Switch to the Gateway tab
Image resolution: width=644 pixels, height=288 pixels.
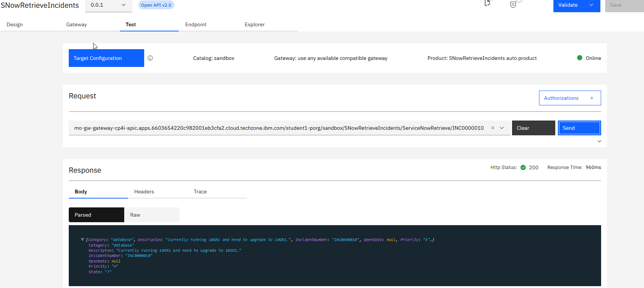coord(90,25)
